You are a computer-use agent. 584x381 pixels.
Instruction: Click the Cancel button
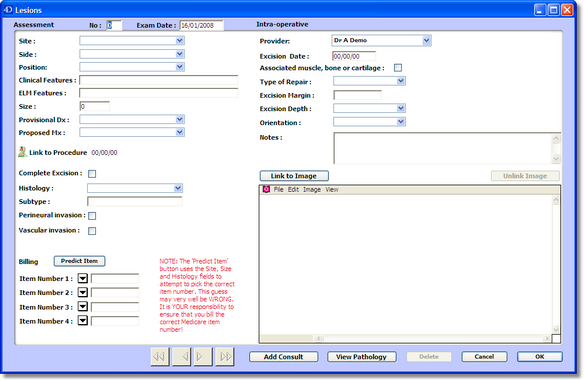coord(484,357)
